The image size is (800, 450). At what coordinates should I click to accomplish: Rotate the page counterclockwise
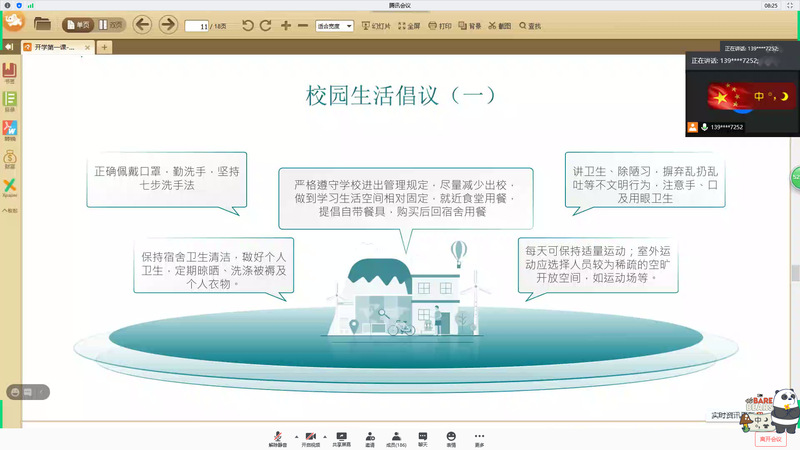[248, 25]
